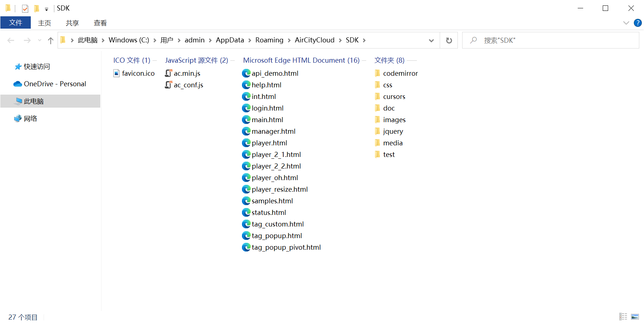The height and width of the screenshot is (324, 644).
Task: Open the help question mark icon
Action: click(638, 23)
